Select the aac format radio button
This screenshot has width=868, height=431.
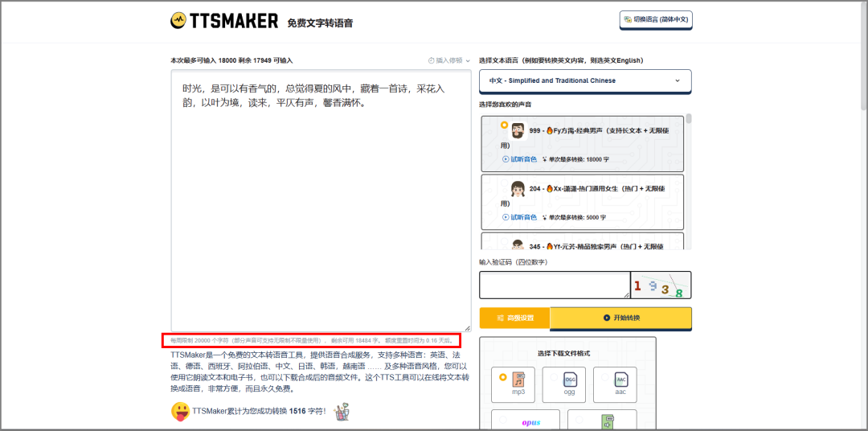tap(605, 377)
